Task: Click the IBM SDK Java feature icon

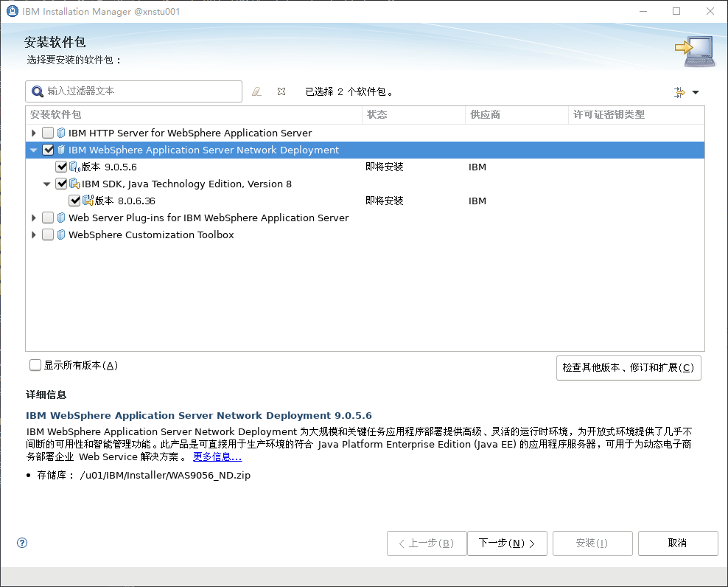Action: click(x=74, y=184)
